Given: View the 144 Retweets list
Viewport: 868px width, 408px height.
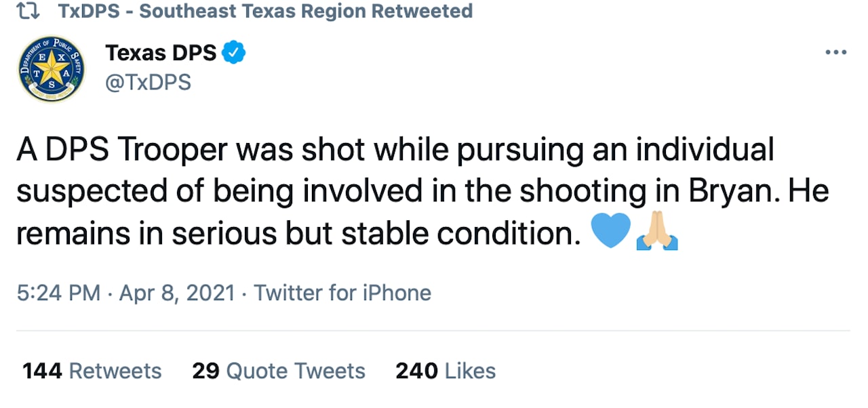Looking at the screenshot, I should 92,371.
